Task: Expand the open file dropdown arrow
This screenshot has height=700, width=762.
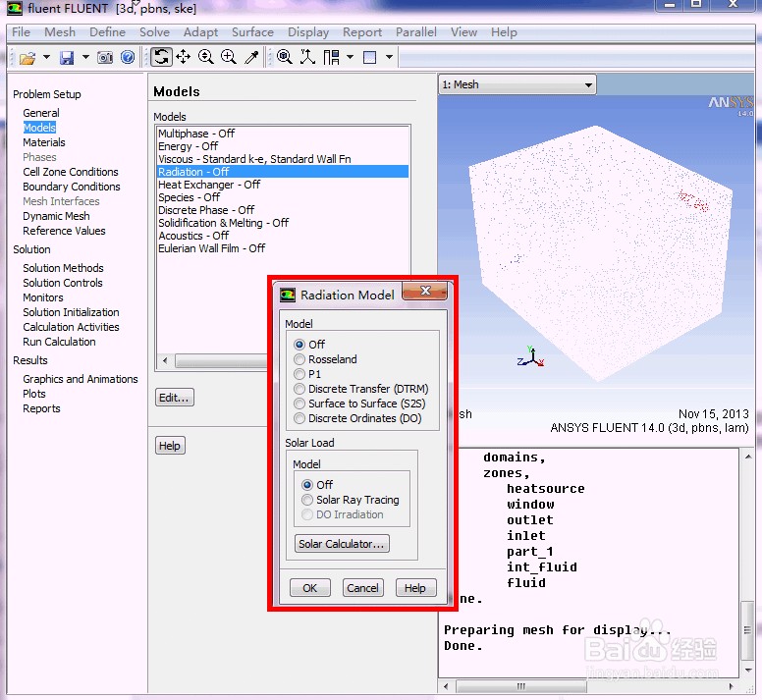Action: point(47,57)
